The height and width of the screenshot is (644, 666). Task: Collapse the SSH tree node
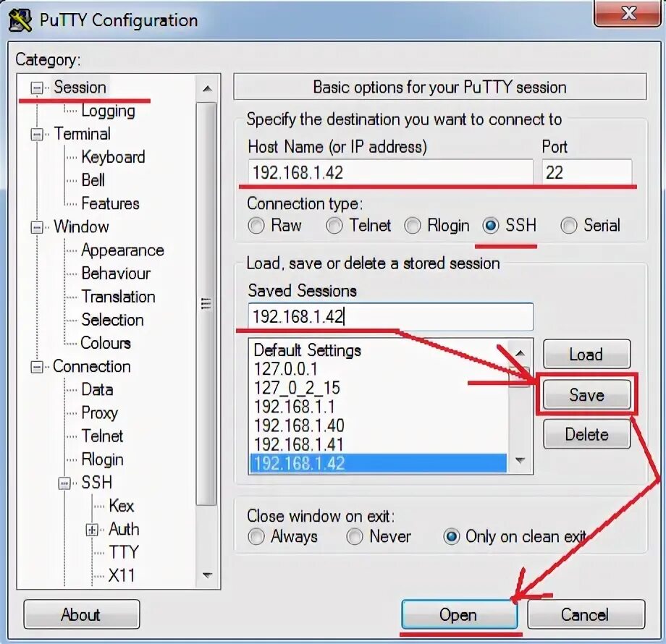pyautogui.click(x=64, y=483)
